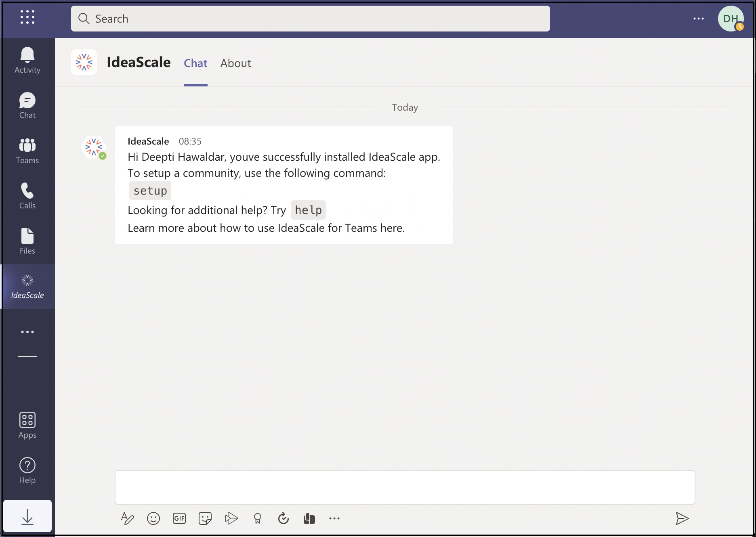Click the Viva Learning icon in the compose toolbar
This screenshot has width=756, height=537.
[x=309, y=518]
